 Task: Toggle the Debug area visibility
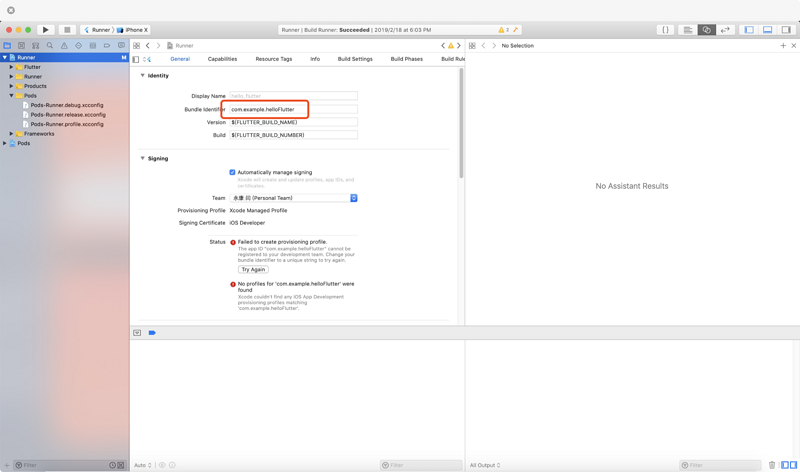(x=767, y=30)
